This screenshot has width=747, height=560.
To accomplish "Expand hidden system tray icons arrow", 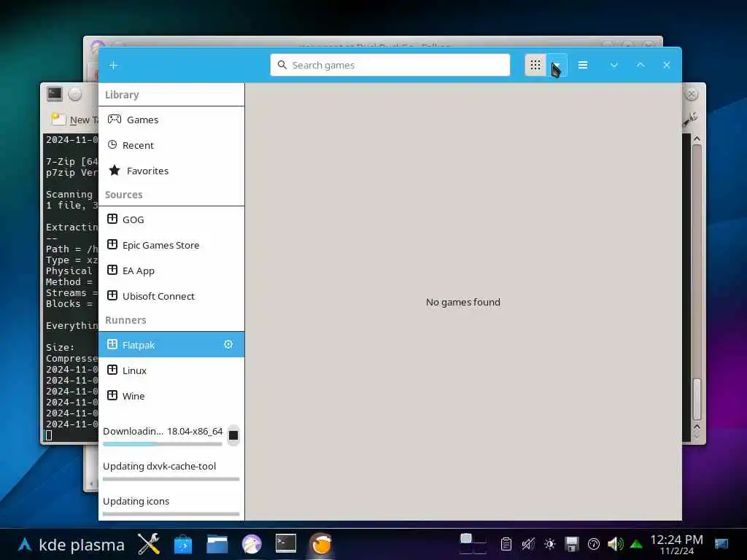I will click(636, 544).
